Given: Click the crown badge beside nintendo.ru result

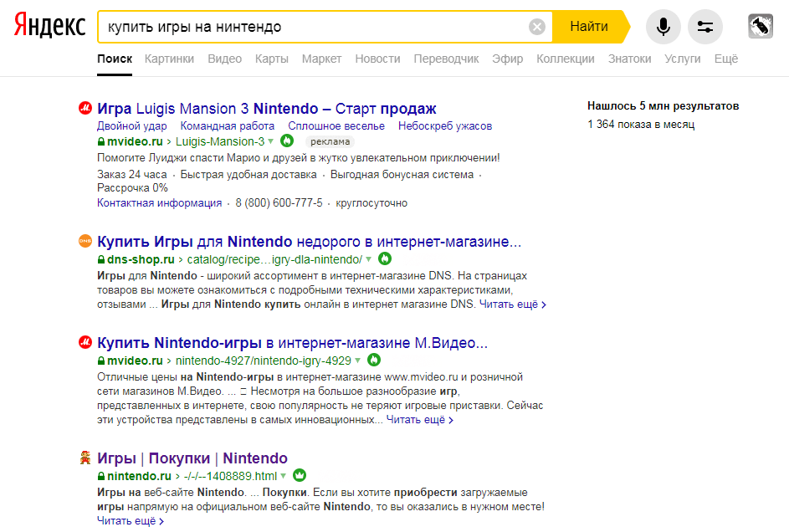Looking at the screenshot, I should click(300, 476).
